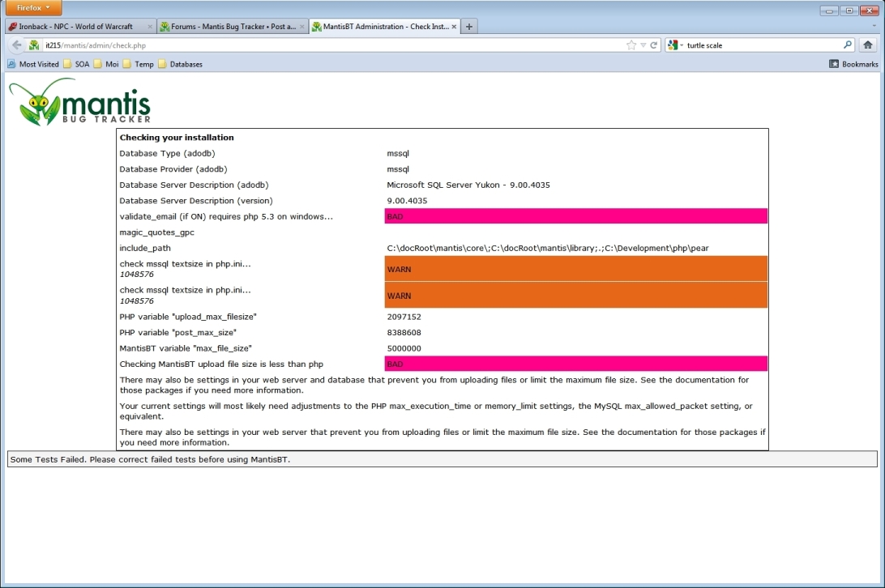
Task: Go to the Firefox home page icon
Action: pyautogui.click(x=868, y=45)
